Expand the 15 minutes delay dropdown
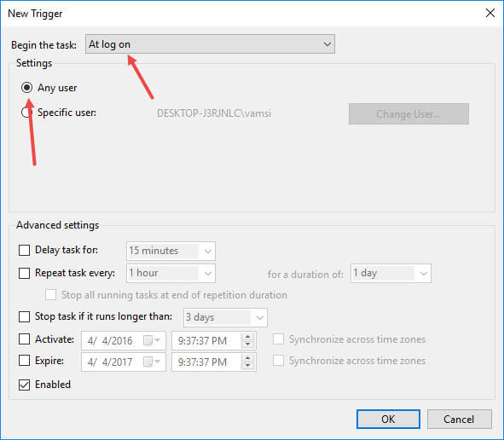 tap(171, 251)
